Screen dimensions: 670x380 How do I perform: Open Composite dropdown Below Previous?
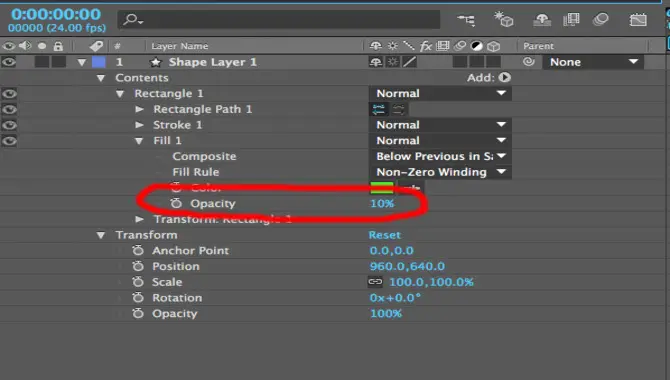[441, 156]
